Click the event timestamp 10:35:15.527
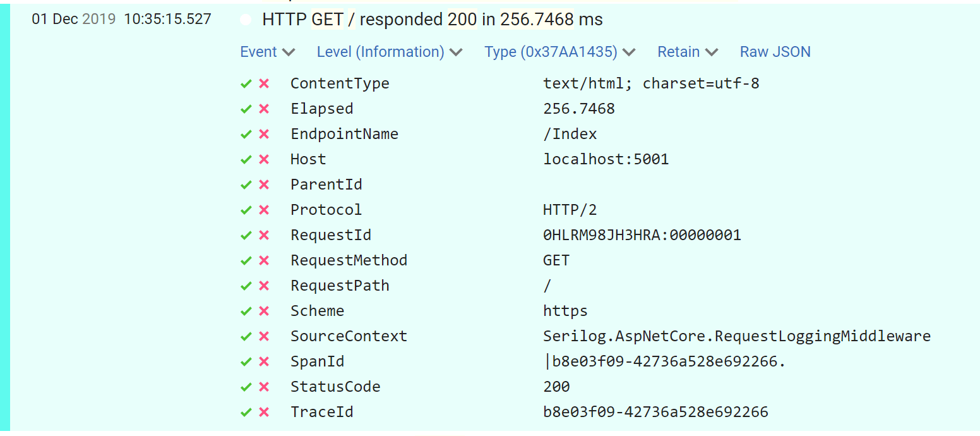Viewport: 980px width, 436px height. [x=167, y=19]
